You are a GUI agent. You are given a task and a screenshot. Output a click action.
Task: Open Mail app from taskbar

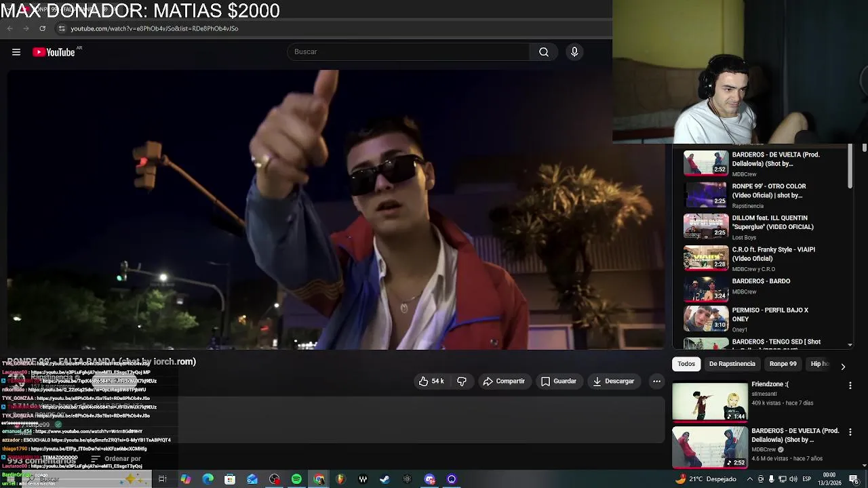tap(252, 479)
